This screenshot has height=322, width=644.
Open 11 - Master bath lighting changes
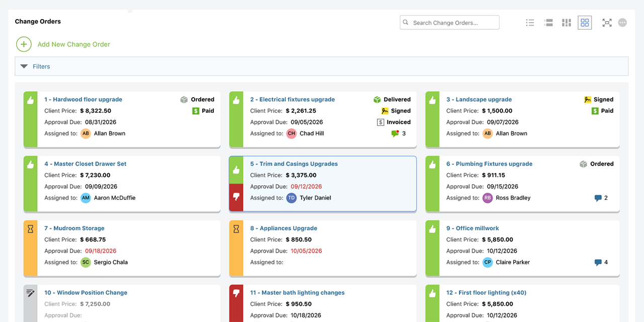[x=297, y=293]
